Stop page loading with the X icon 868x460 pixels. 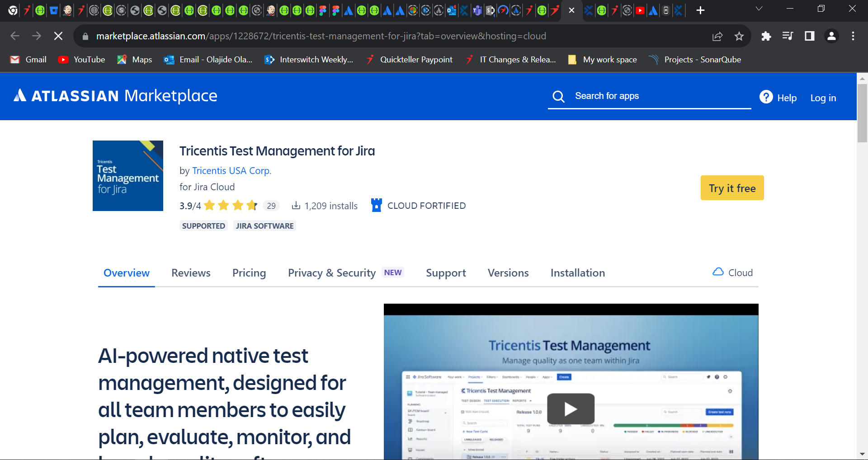coord(58,36)
